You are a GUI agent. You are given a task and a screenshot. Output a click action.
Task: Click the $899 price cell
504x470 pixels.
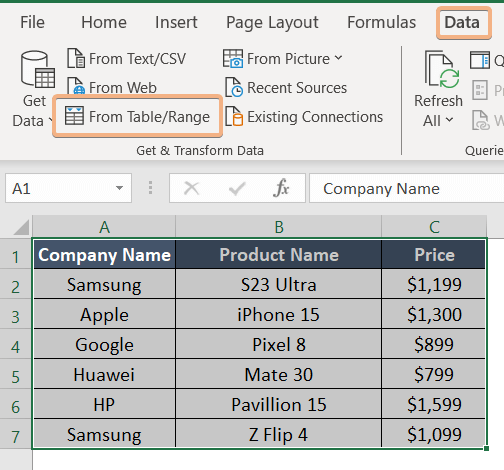pyautogui.click(x=434, y=344)
